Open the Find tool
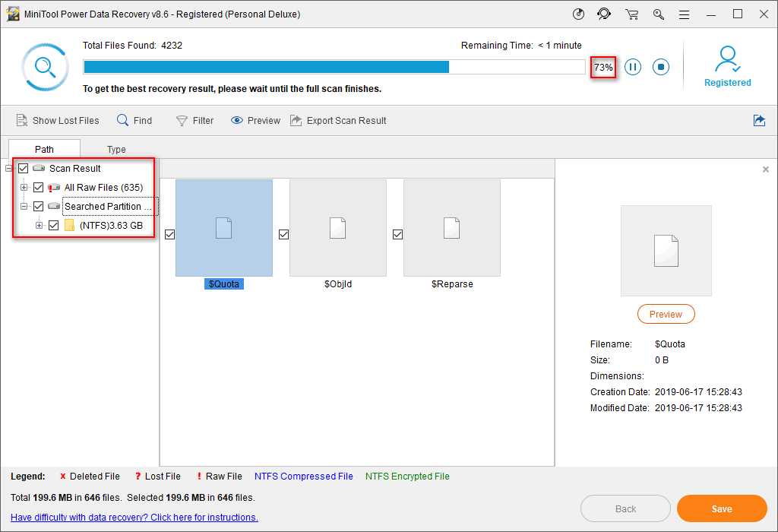 (134, 121)
